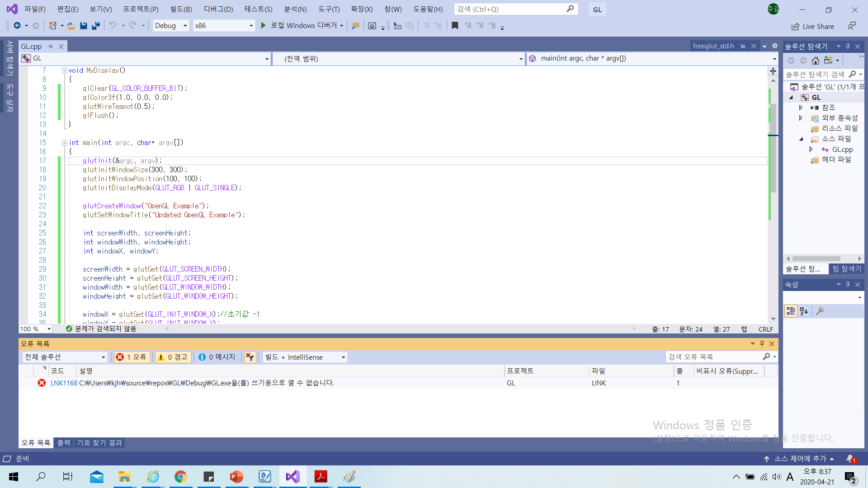Click 소스 제어에 추가 in status bar
Screen dimensions: 868x488
[800, 459]
